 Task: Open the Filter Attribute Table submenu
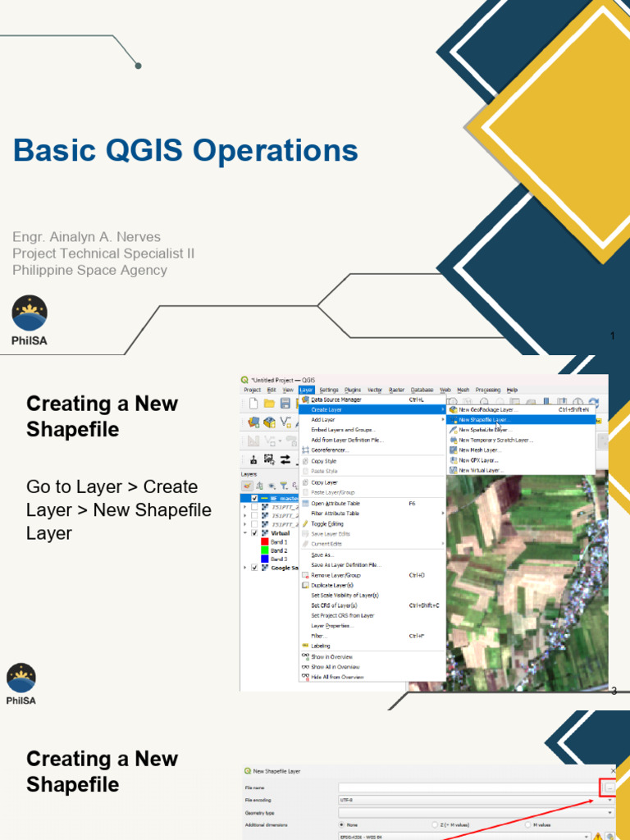point(372,514)
